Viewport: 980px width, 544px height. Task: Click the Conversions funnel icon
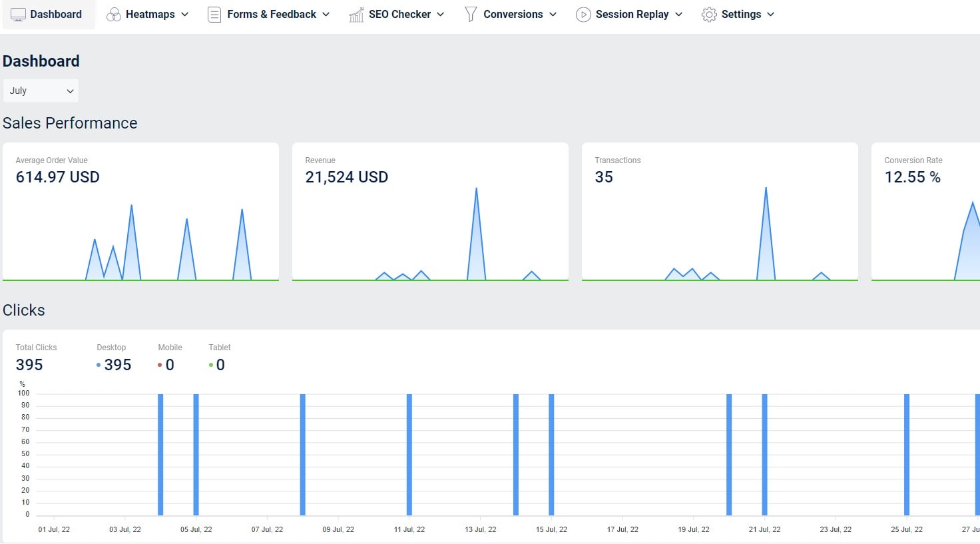(x=471, y=15)
